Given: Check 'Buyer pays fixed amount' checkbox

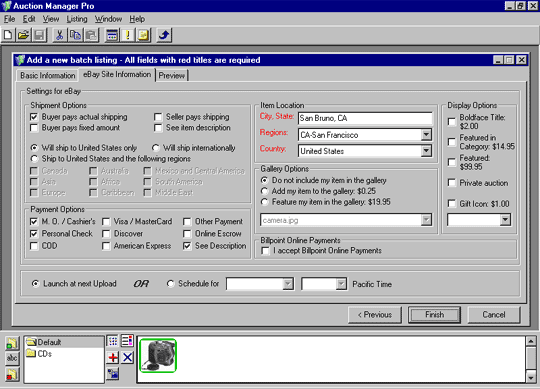Looking at the screenshot, I should [x=34, y=128].
